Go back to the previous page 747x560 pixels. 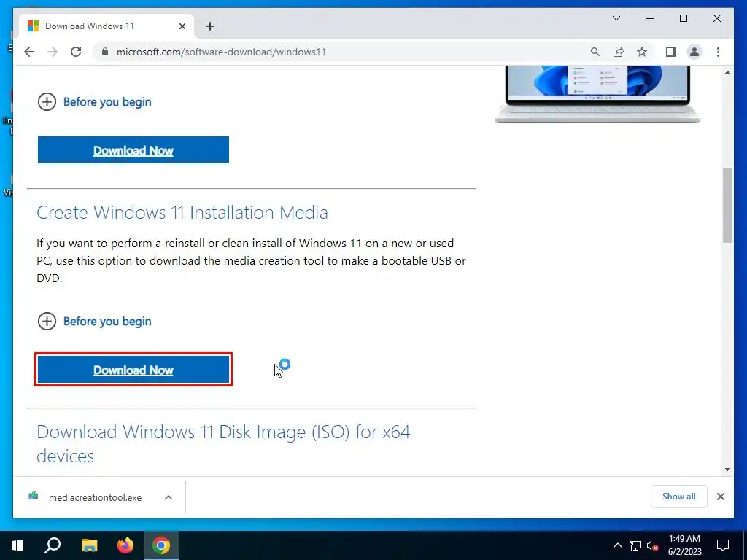[29, 52]
